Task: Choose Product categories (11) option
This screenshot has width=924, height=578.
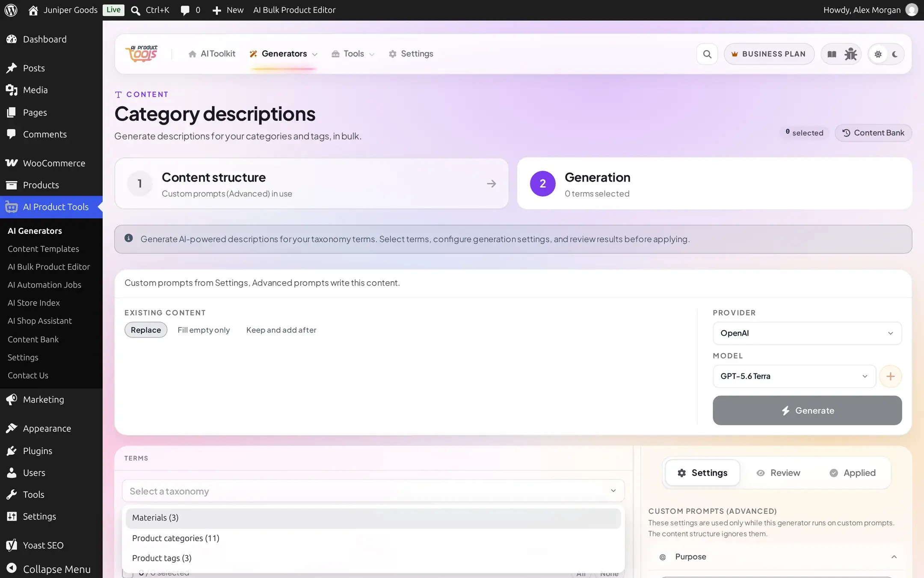Action: (373, 538)
